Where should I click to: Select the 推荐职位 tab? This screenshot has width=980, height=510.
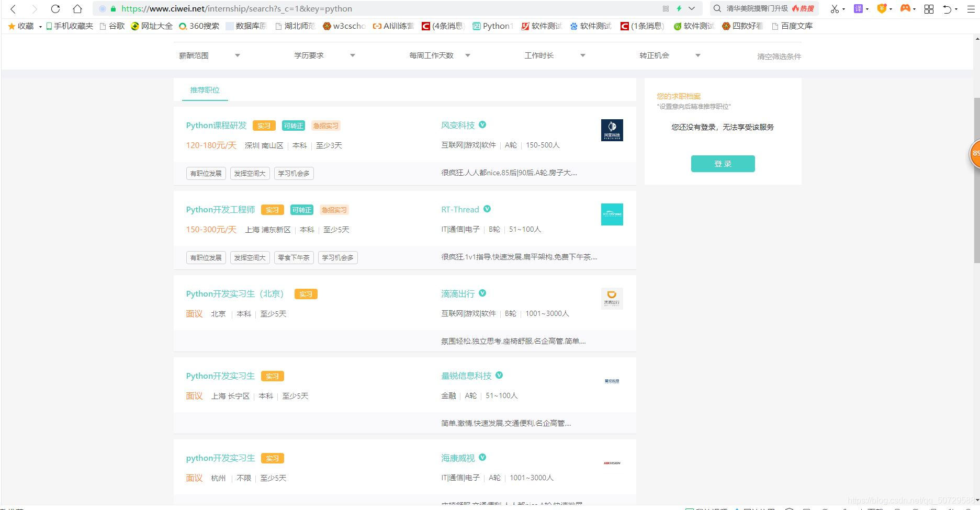click(205, 90)
